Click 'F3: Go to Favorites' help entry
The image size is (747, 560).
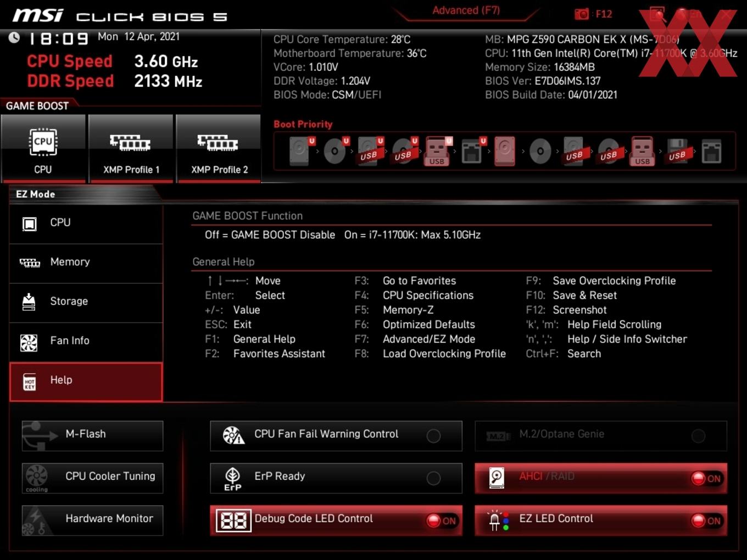click(x=405, y=281)
